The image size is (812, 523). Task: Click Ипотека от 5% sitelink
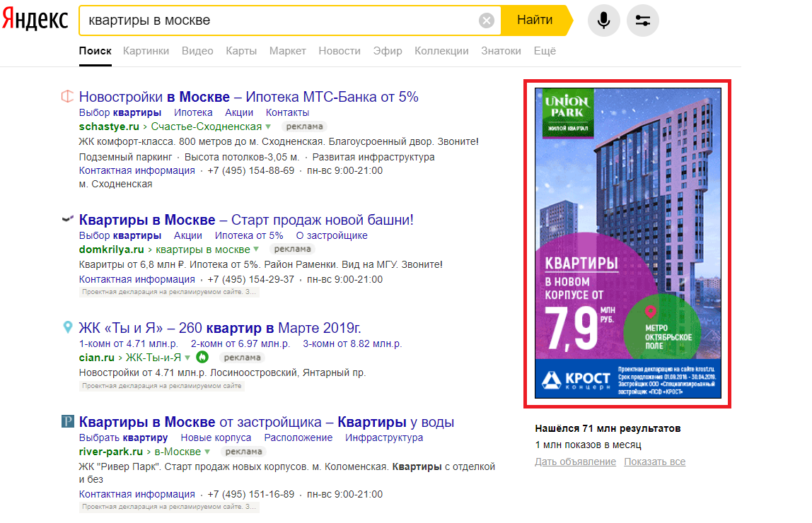(x=249, y=235)
